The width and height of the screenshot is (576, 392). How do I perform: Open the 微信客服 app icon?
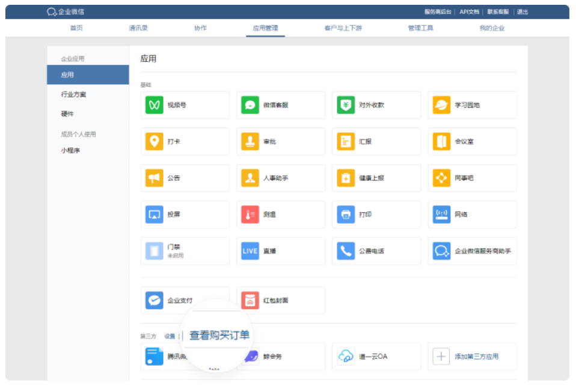(250, 105)
